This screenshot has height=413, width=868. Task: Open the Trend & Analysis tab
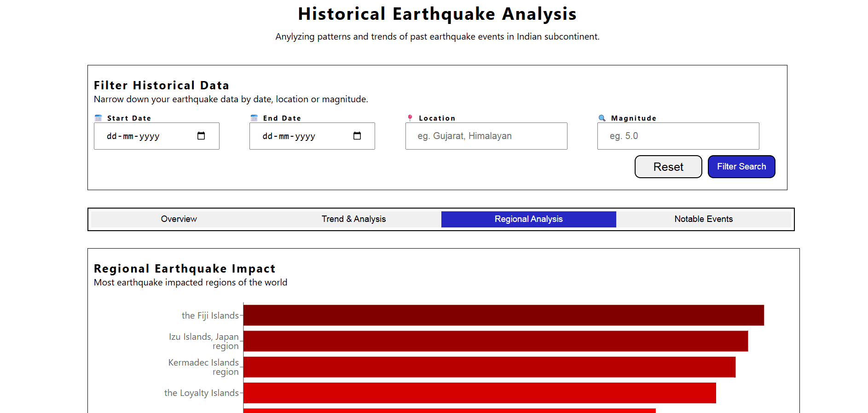tap(353, 219)
